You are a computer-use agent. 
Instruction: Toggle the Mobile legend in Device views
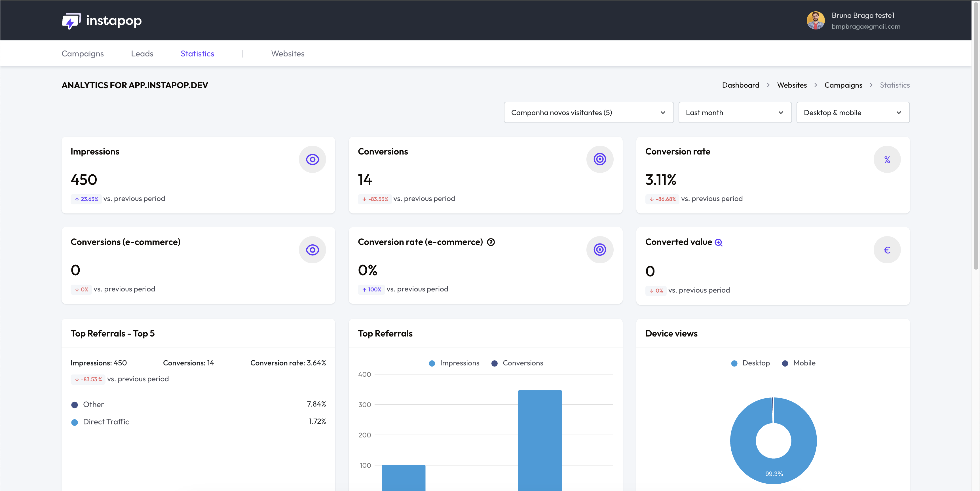[x=798, y=363]
